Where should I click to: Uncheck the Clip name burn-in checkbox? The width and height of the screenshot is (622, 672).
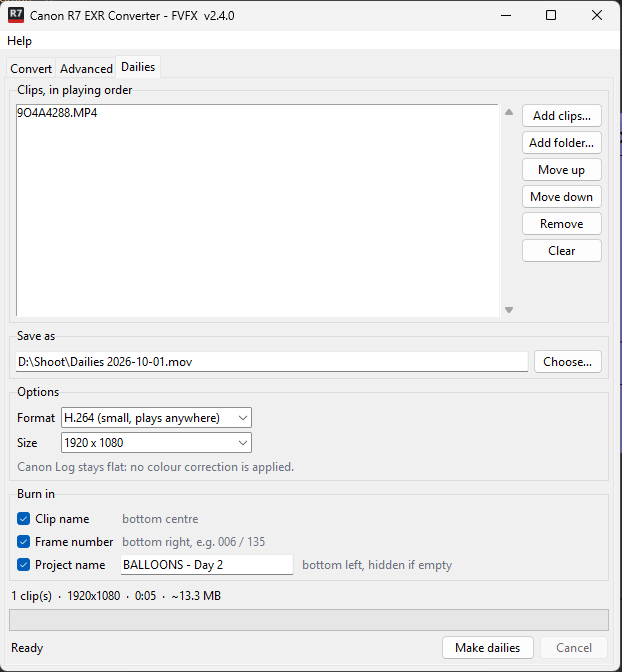[24, 519]
